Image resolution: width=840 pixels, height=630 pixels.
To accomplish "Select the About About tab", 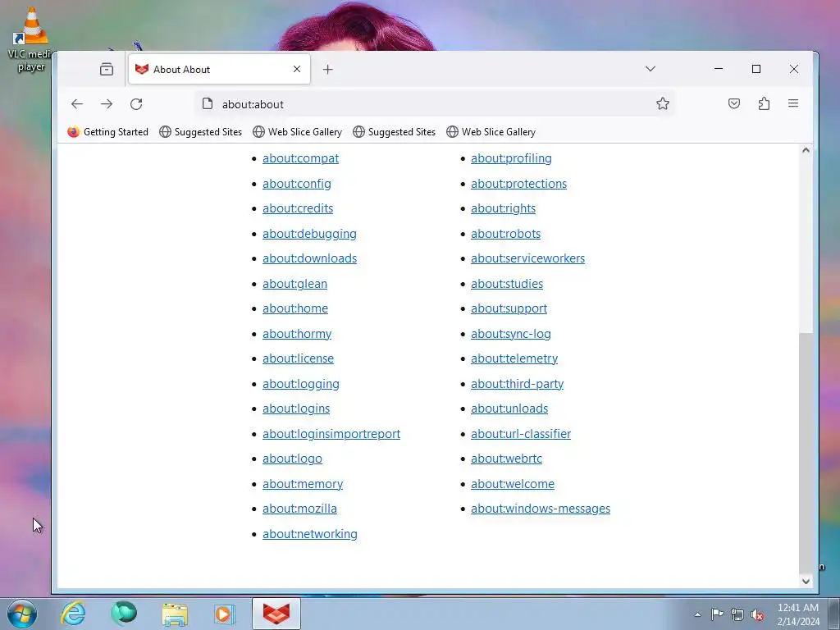I will pos(219,69).
